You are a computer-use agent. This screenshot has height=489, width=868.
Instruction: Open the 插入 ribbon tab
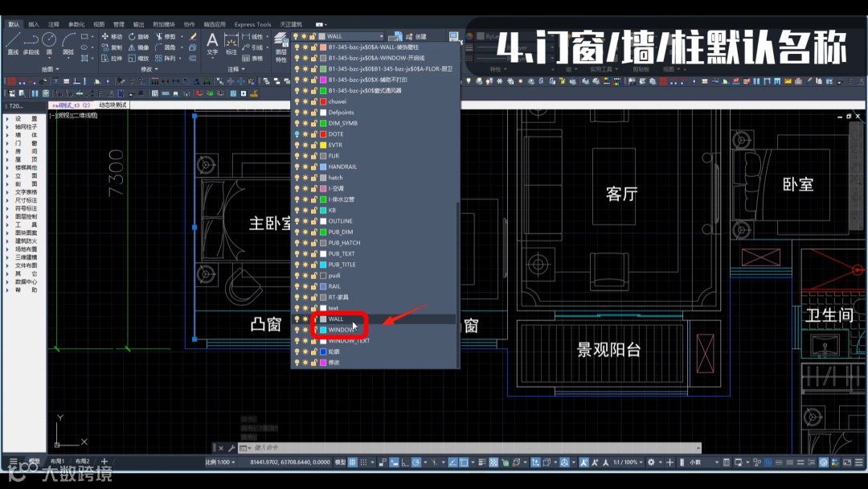(34, 24)
